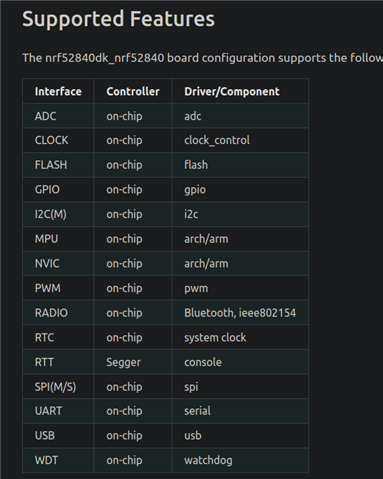
Task: Click the Supported Features heading
Action: tap(118, 19)
